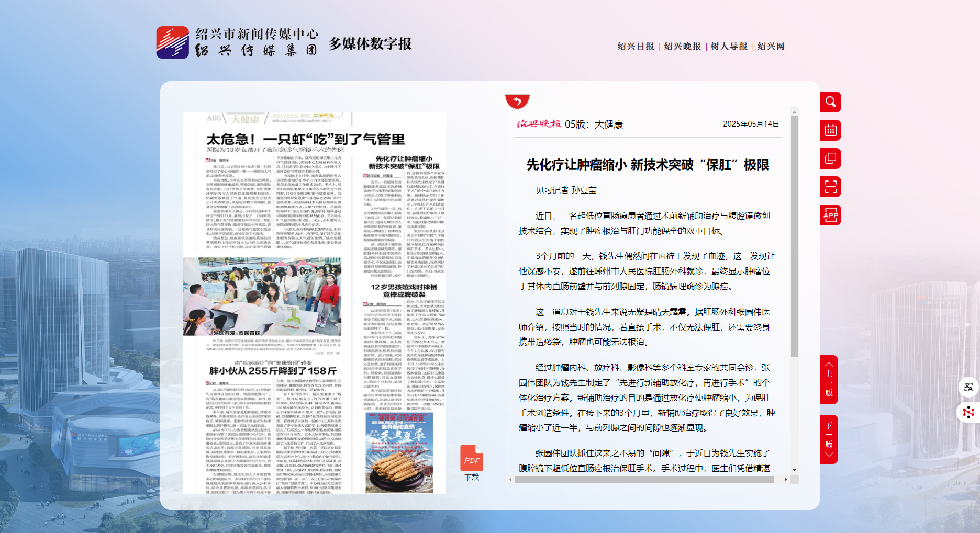
Task: Click the red back arrow icon
Action: [x=517, y=101]
